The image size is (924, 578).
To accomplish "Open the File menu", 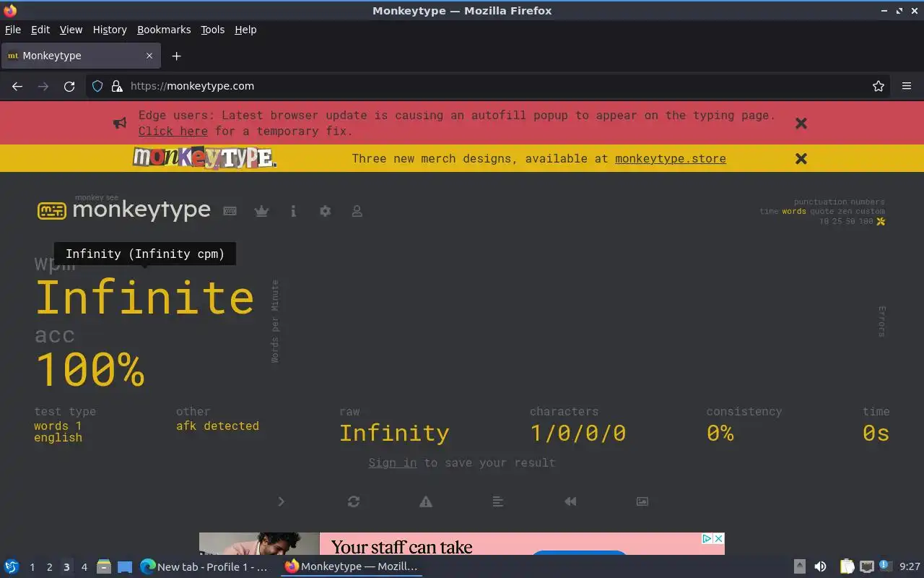I will tap(13, 30).
